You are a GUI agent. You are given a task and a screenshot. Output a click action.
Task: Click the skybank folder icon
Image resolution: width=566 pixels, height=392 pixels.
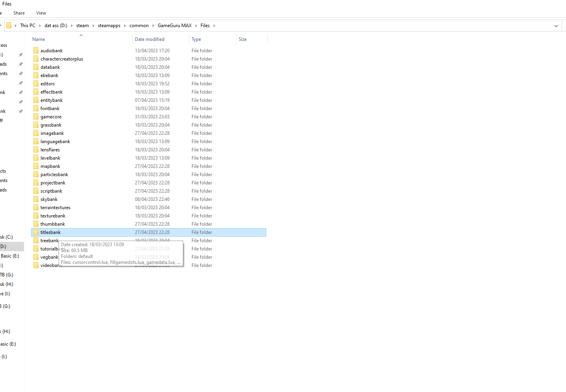(x=36, y=199)
